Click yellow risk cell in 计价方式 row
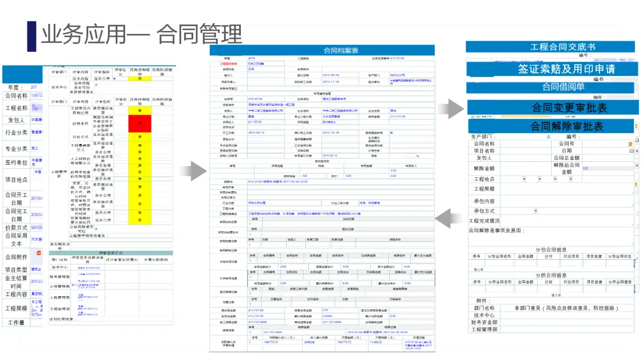This screenshot has width=644, height=363. pos(140,137)
